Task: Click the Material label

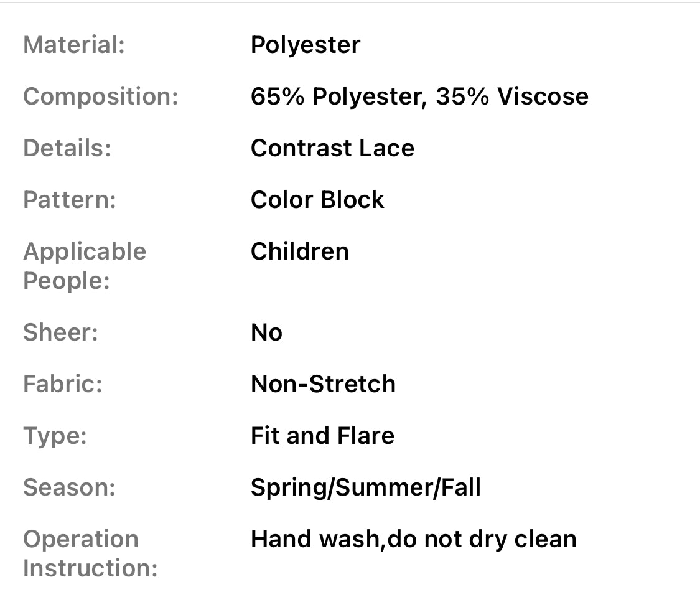Action: tap(73, 45)
